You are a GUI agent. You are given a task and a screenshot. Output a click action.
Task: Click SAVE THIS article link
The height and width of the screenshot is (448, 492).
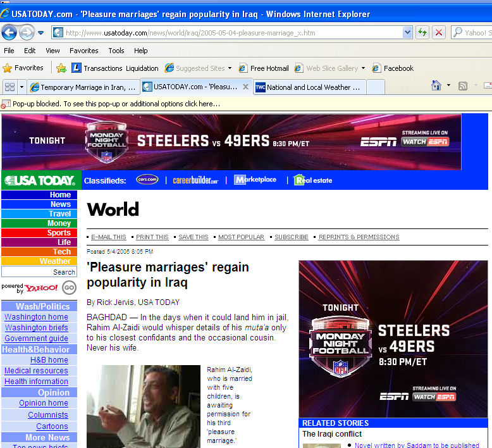click(194, 237)
